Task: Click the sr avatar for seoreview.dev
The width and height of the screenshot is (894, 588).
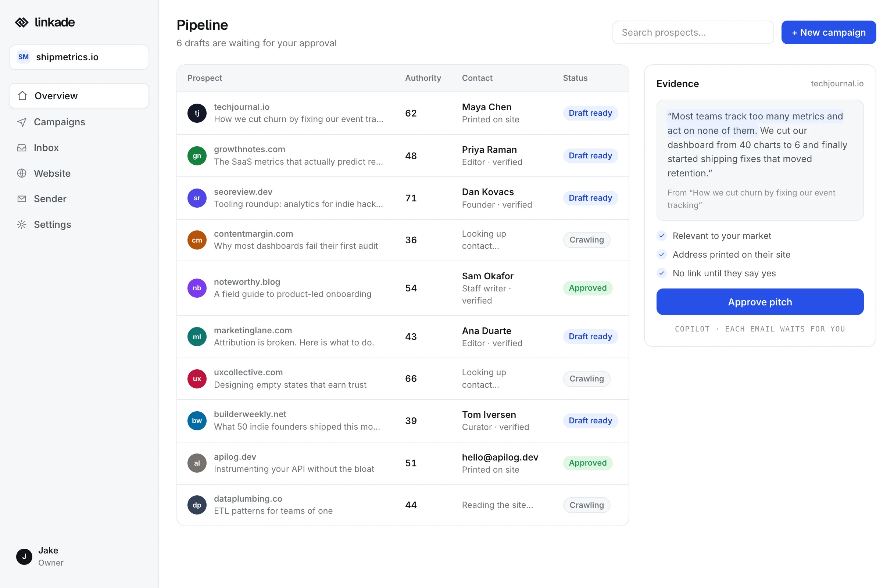Action: (197, 198)
